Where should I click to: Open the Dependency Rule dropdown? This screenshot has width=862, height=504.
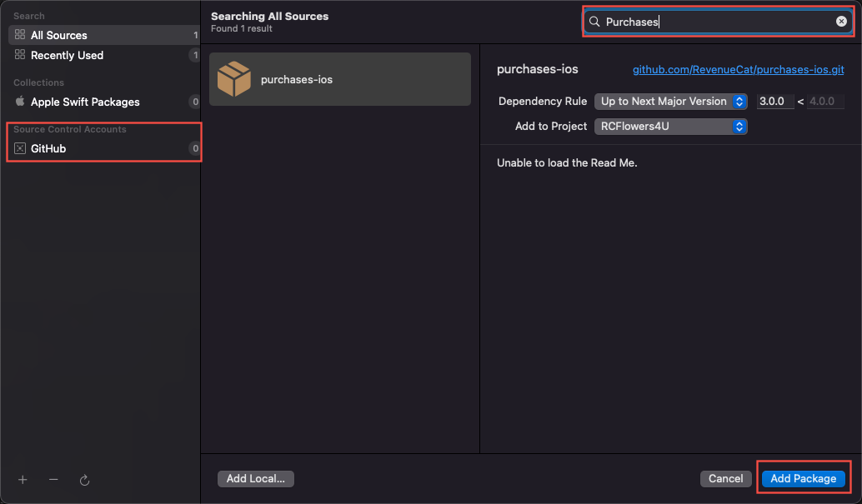(671, 102)
